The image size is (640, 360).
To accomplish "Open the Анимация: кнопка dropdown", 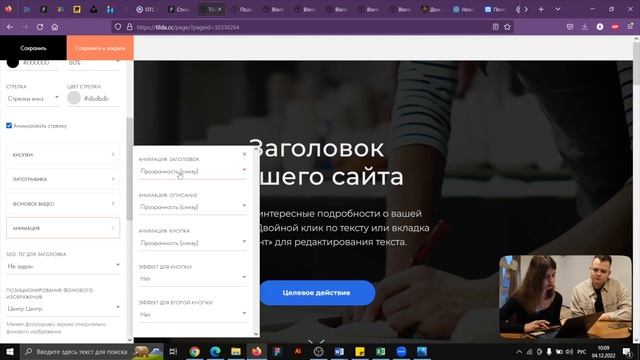I will pos(193,243).
